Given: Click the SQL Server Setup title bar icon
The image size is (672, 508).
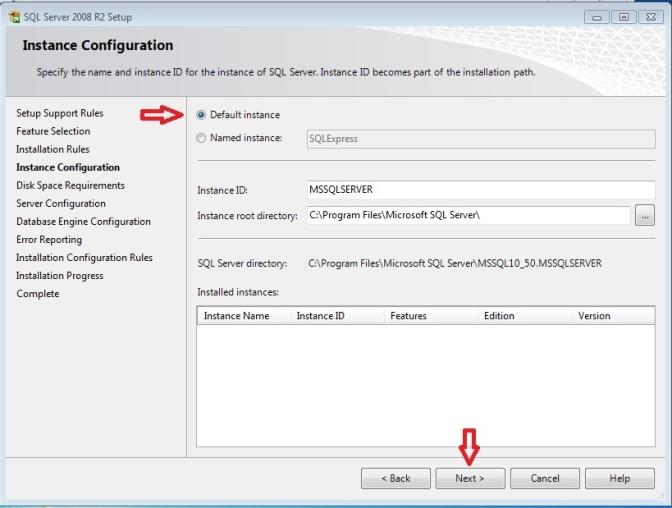Looking at the screenshot, I should pos(13,17).
